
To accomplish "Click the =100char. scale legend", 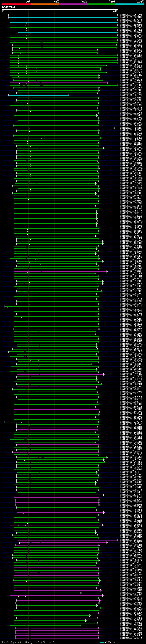I will [x=109, y=642].
